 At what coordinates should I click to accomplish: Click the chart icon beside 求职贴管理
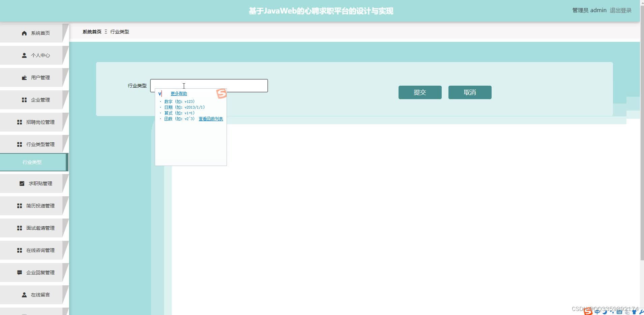pyautogui.click(x=22, y=183)
